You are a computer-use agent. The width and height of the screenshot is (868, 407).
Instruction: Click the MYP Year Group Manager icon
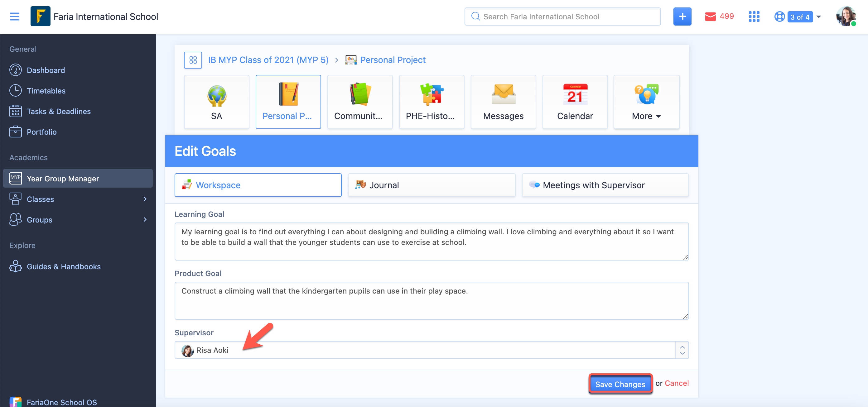click(16, 178)
